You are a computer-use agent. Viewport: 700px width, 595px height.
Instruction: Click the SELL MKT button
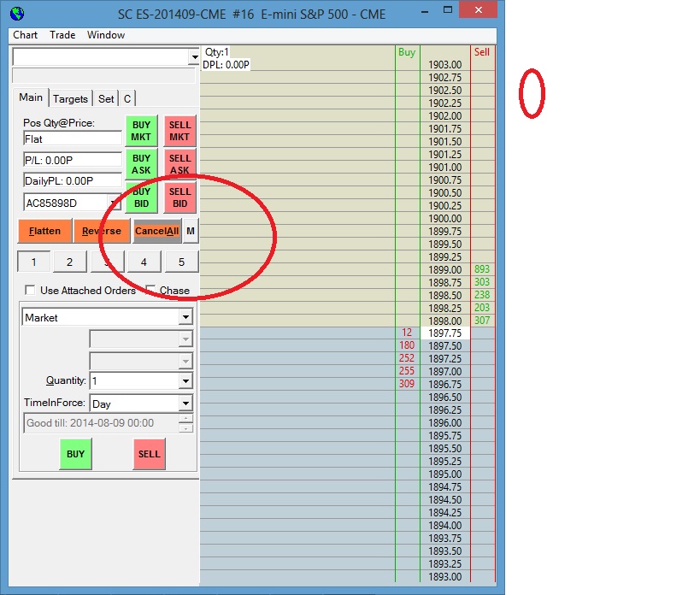coord(179,132)
